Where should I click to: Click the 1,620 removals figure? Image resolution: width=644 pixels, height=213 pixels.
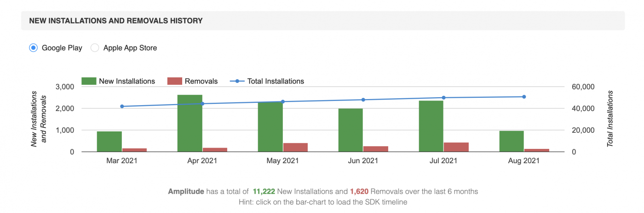(x=360, y=191)
